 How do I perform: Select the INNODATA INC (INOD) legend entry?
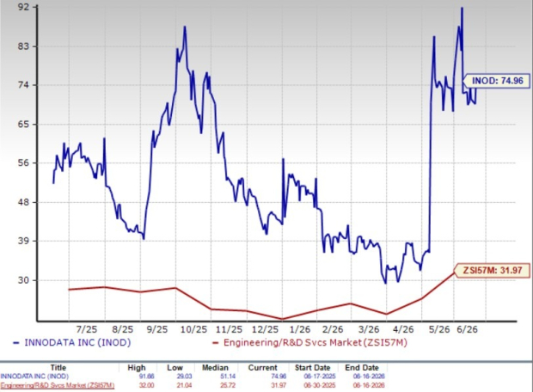[77, 342]
